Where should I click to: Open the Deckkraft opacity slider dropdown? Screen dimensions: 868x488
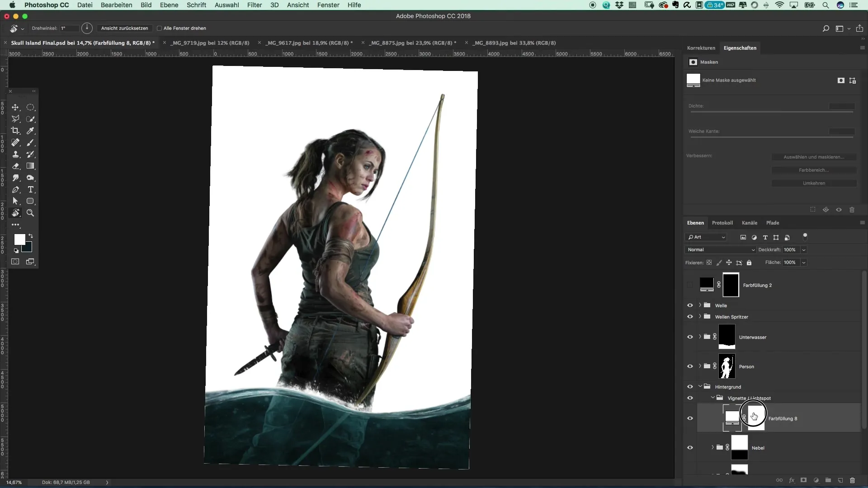[804, 250]
